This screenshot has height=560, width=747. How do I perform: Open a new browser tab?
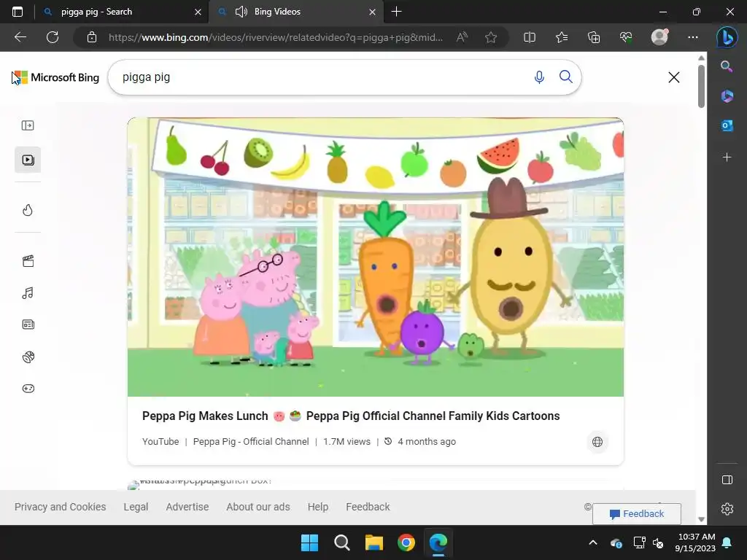point(396,12)
